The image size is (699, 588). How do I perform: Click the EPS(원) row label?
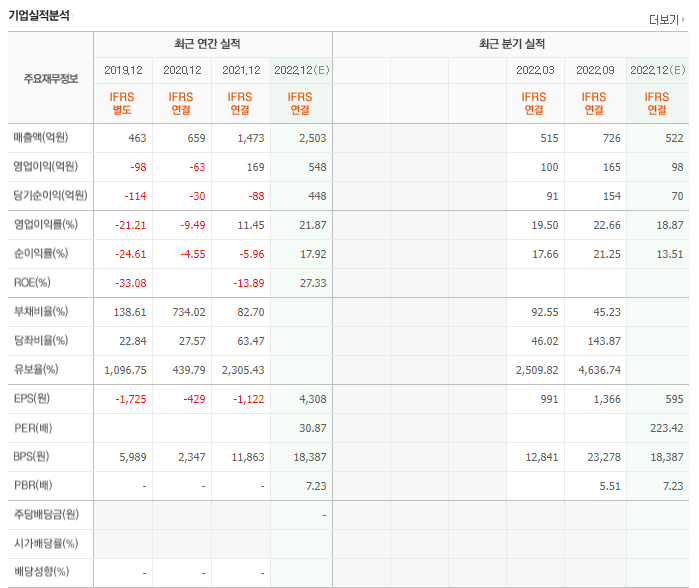pos(32,398)
